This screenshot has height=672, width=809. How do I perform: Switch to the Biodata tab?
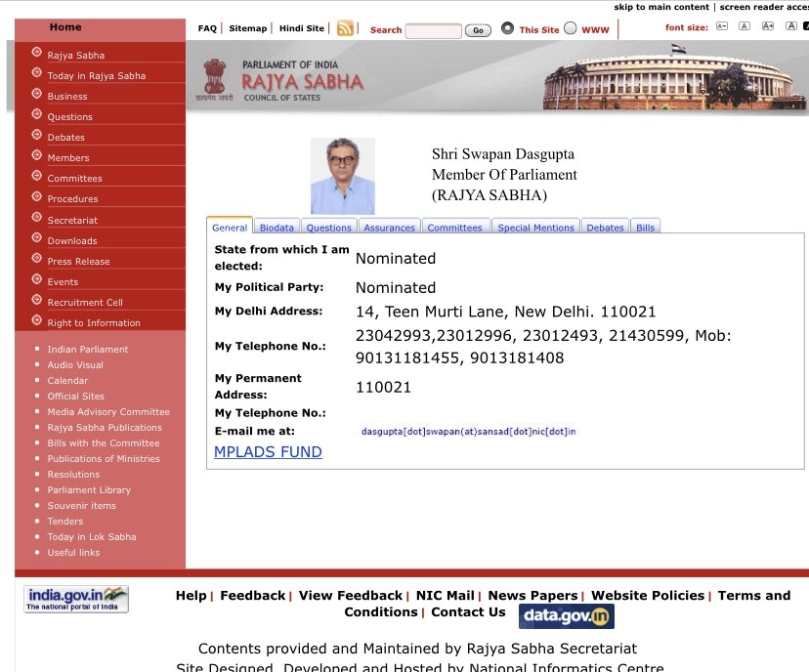[277, 228]
